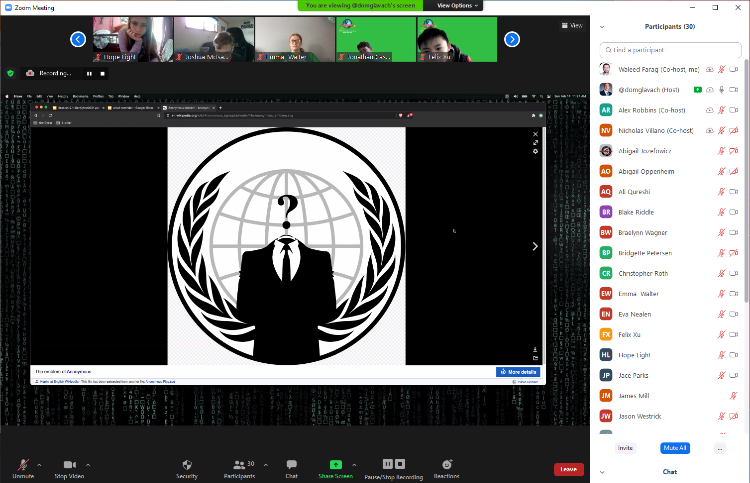Go to next image with right chevron

coord(535,246)
